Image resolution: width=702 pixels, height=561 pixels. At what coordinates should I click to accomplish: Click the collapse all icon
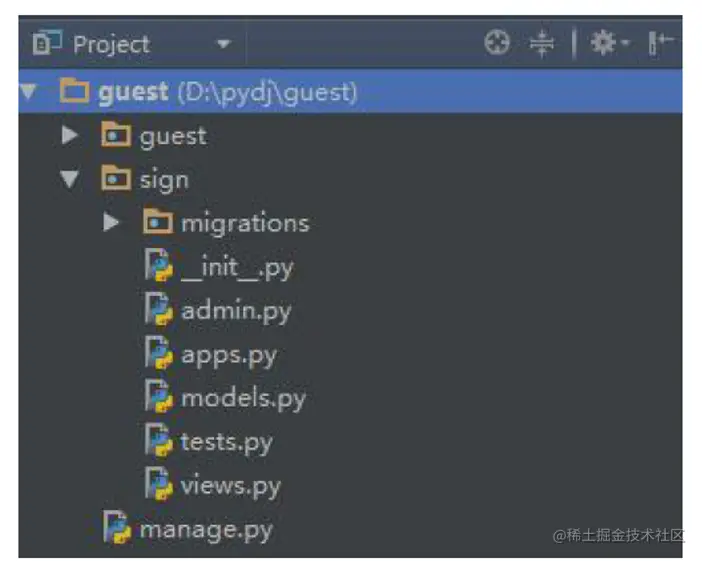click(x=541, y=43)
